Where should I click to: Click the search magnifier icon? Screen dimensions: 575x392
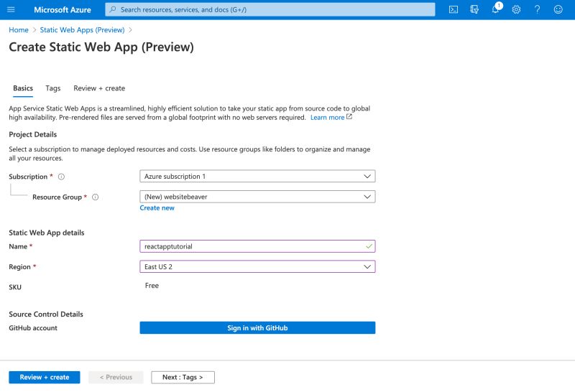113,9
